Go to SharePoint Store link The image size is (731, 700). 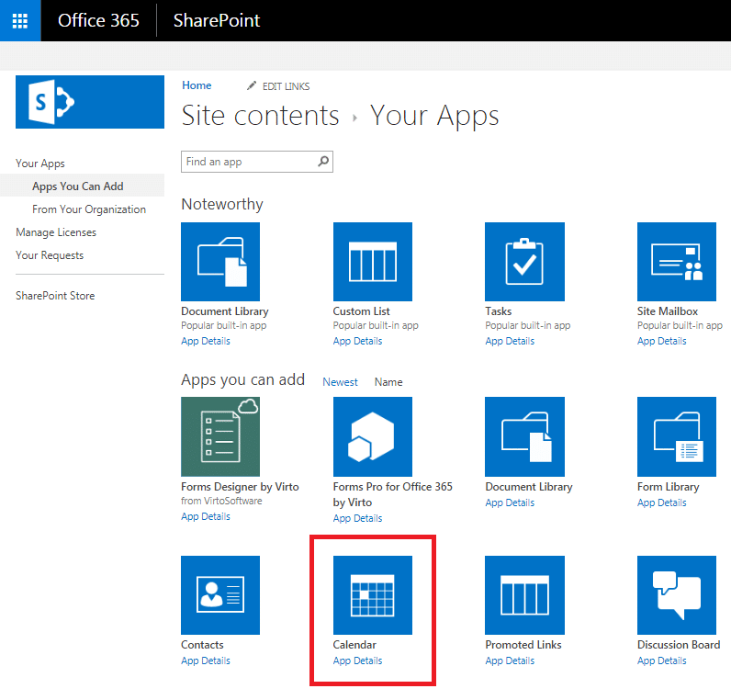(x=55, y=296)
